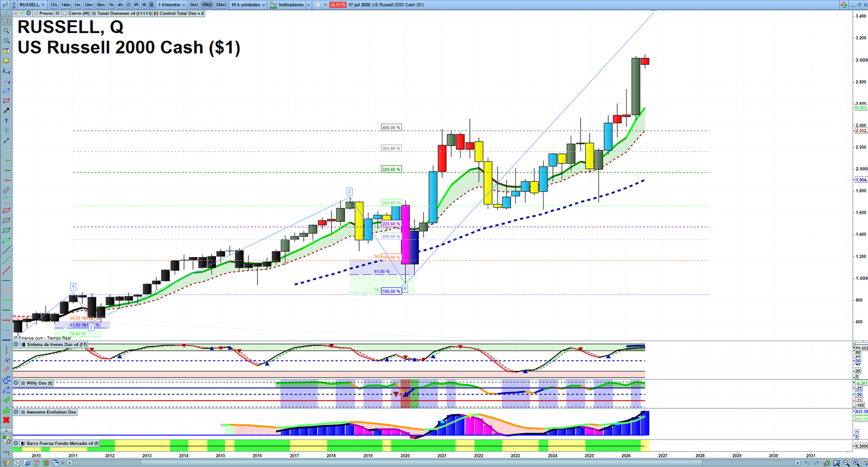
Task: Open the RUSSELL instrument dropdown
Action: pyautogui.click(x=32, y=5)
